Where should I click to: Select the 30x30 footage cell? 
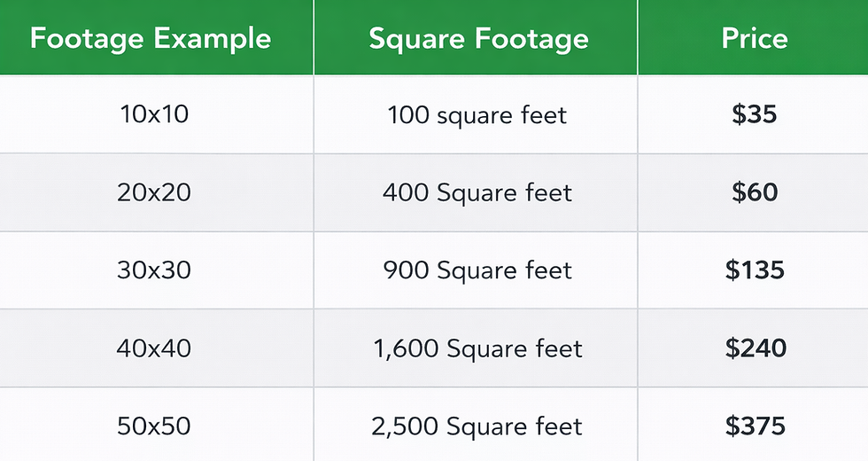(153, 270)
